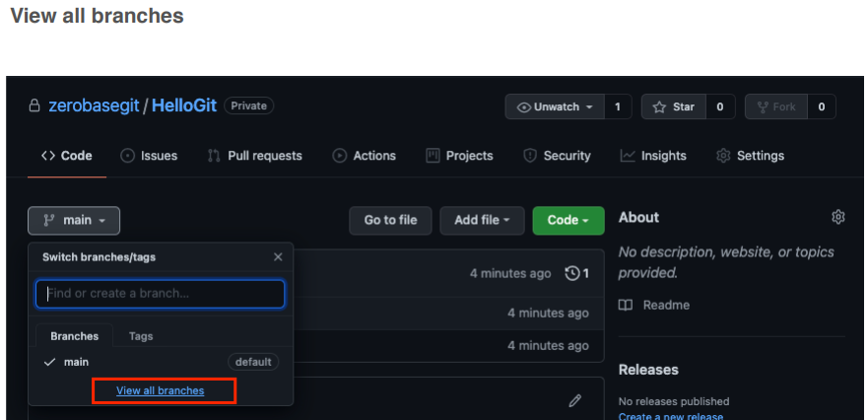Select the main branch entry

click(161, 363)
